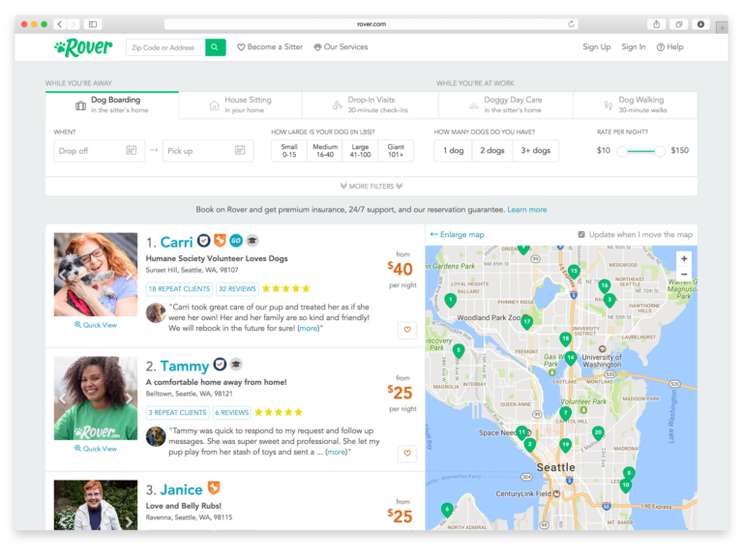The image size is (743, 560).
Task: Click the right rate slider handle
Action: pyautogui.click(x=660, y=151)
